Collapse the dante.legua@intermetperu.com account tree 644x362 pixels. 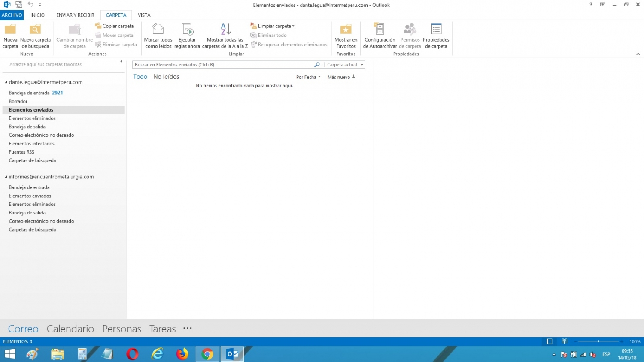coord(6,82)
